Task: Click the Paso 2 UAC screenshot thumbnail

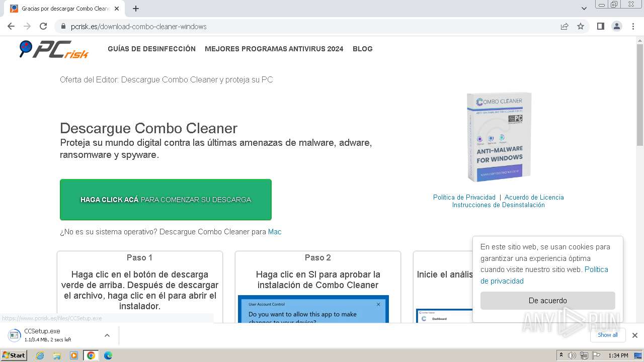Action: [x=313, y=309]
